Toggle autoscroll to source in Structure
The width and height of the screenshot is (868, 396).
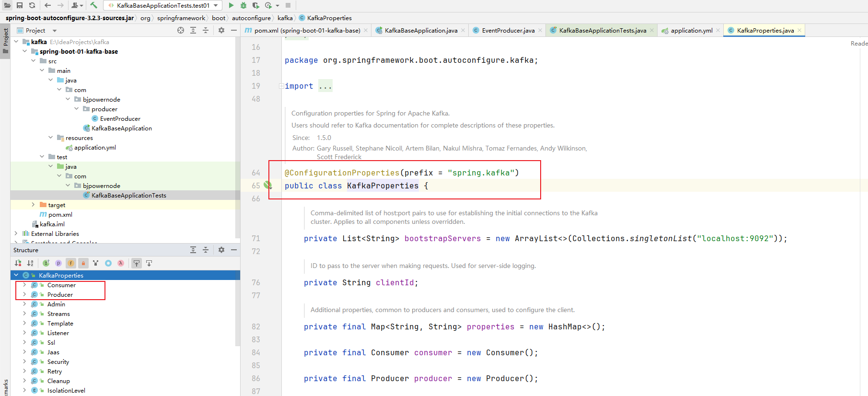click(137, 263)
